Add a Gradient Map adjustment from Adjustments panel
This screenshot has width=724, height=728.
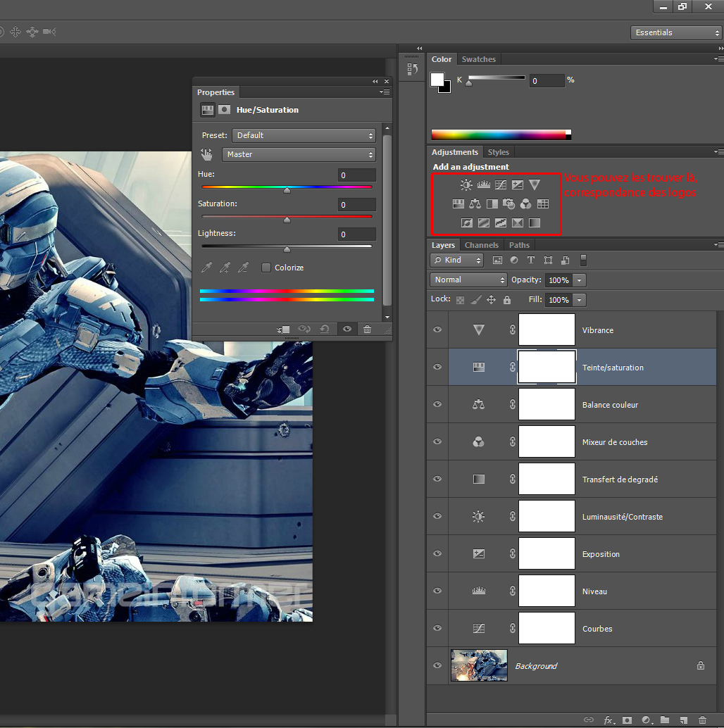pyautogui.click(x=535, y=223)
